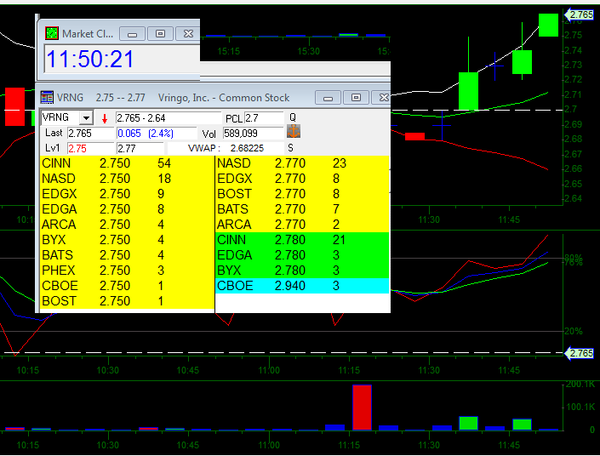Click the red down-arrow tick indicator

coord(103,118)
